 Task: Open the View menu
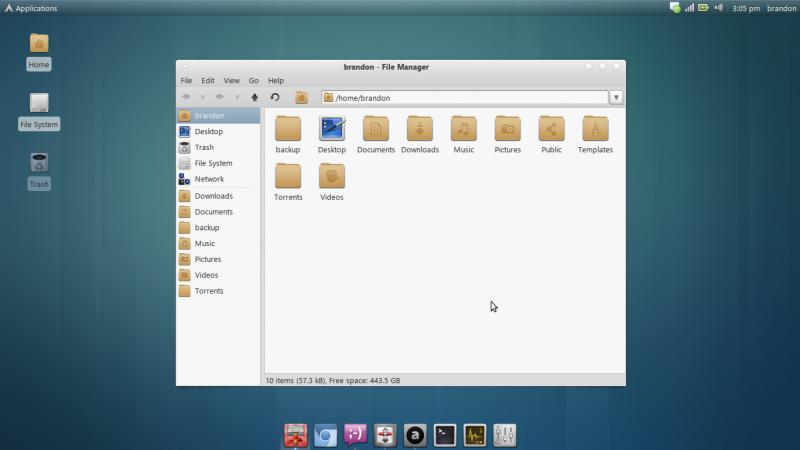pos(231,81)
